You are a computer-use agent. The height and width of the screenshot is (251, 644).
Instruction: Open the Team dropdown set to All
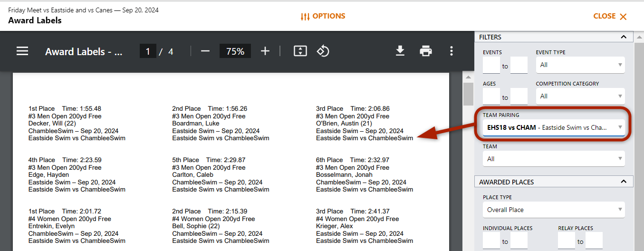(x=554, y=159)
